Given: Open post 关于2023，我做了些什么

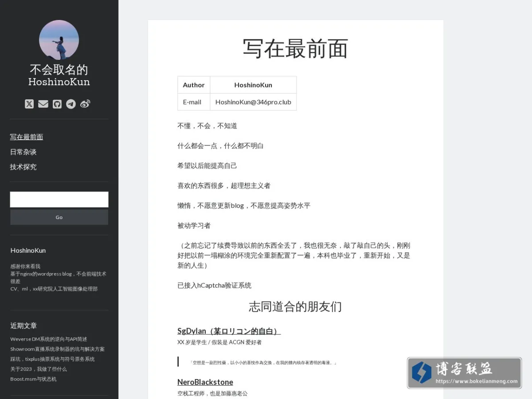Looking at the screenshot, I should pos(39,369).
